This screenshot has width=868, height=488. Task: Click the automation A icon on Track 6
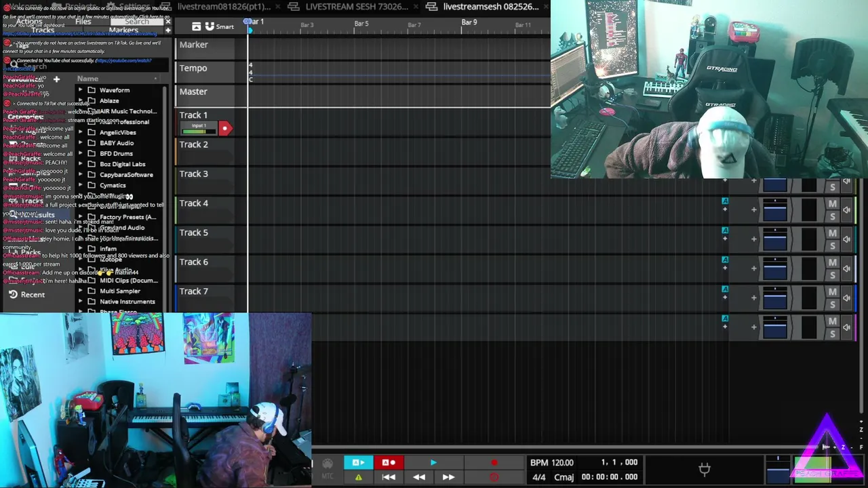(x=725, y=260)
